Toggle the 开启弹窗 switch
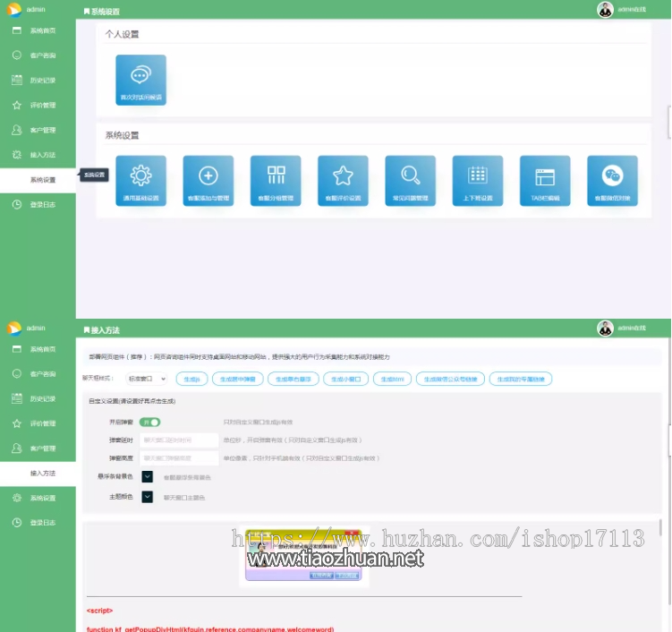This screenshot has width=672, height=632. pyautogui.click(x=150, y=422)
